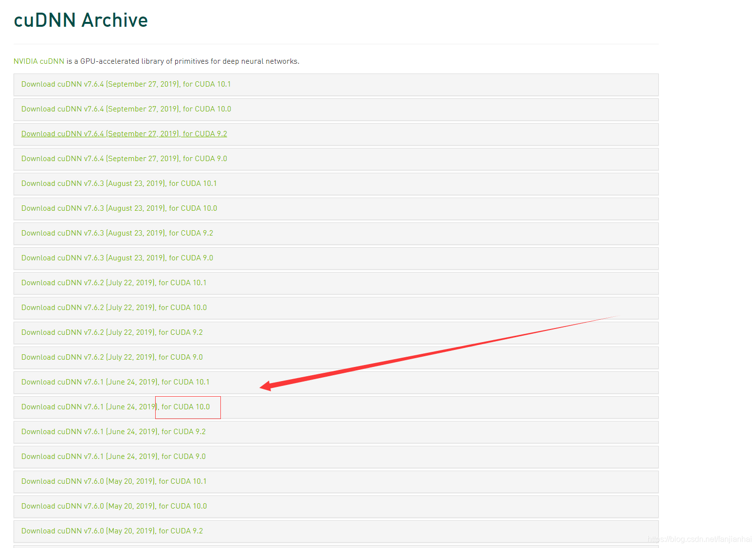This screenshot has width=756, height=548.
Task: Open cuDNN v7.6.3 download for CUDA 10.0
Action: pyautogui.click(x=119, y=208)
